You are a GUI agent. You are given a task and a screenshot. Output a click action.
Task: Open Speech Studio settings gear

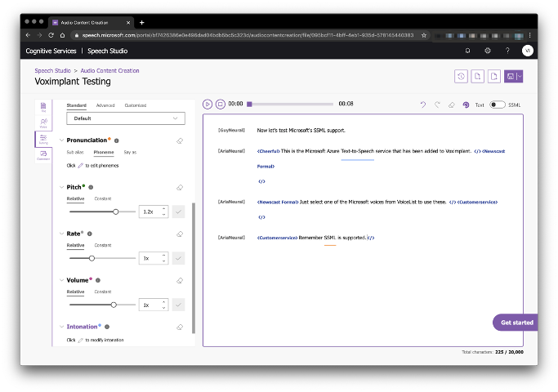pyautogui.click(x=488, y=51)
